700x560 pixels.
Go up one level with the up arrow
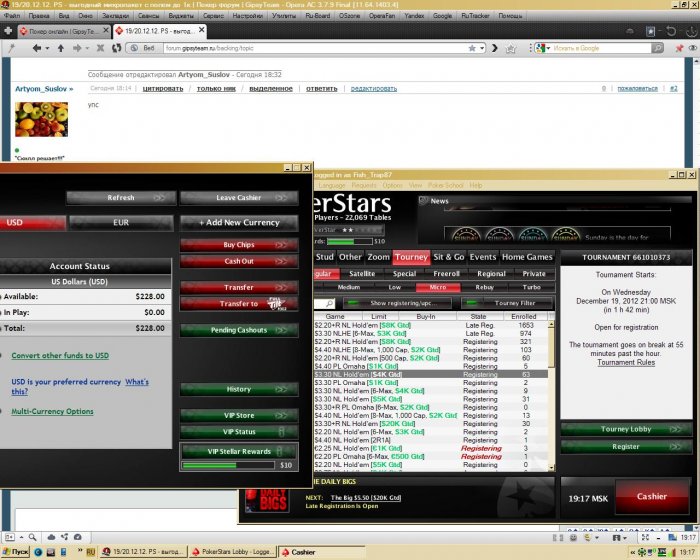point(61,48)
